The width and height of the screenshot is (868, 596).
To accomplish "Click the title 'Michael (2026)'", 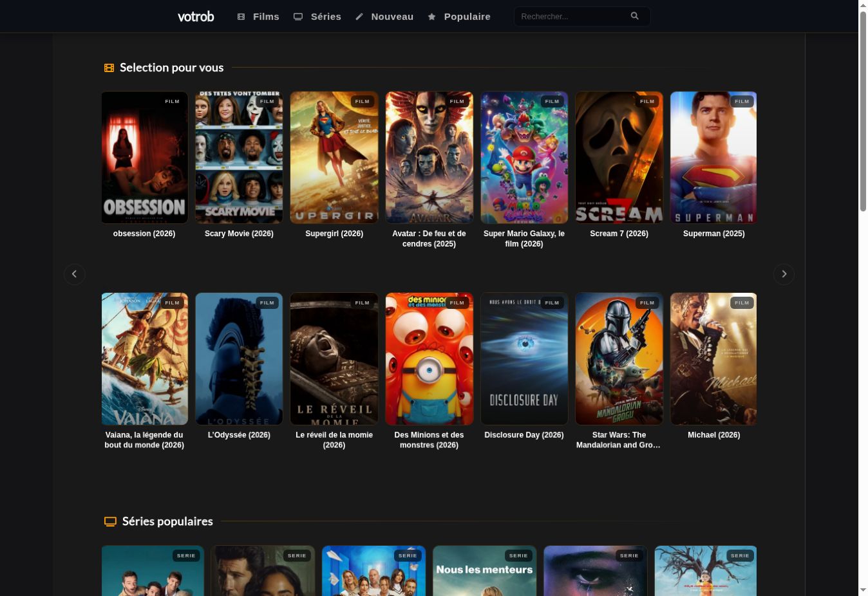I will point(713,435).
